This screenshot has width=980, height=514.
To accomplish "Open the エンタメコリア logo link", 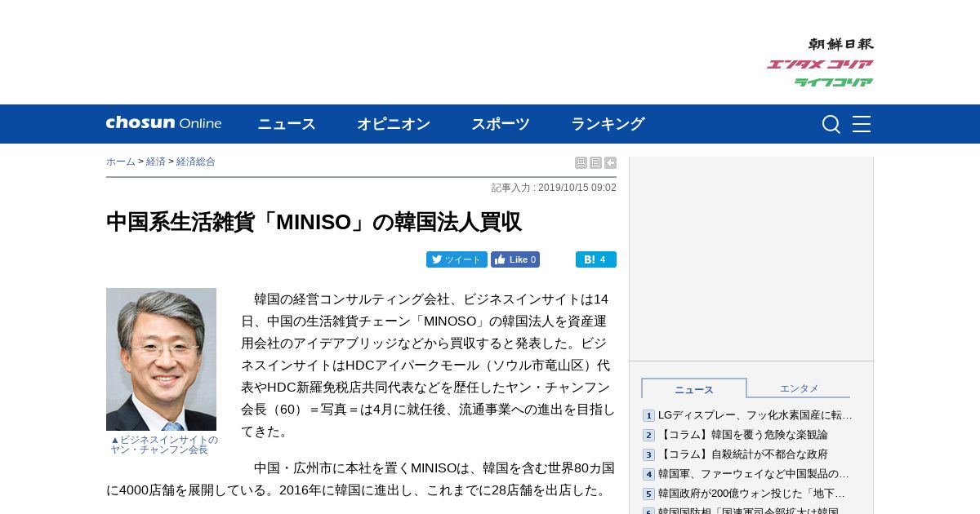I will click(820, 64).
